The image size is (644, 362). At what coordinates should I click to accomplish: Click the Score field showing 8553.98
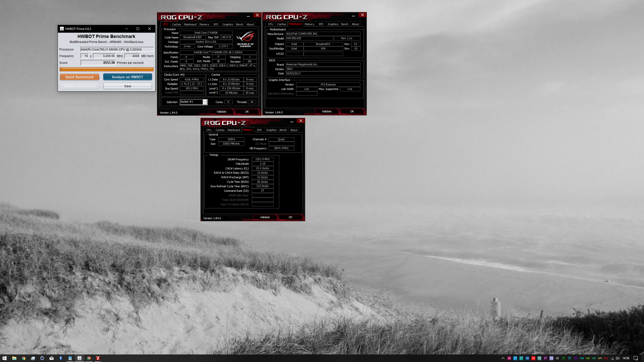(x=98, y=63)
